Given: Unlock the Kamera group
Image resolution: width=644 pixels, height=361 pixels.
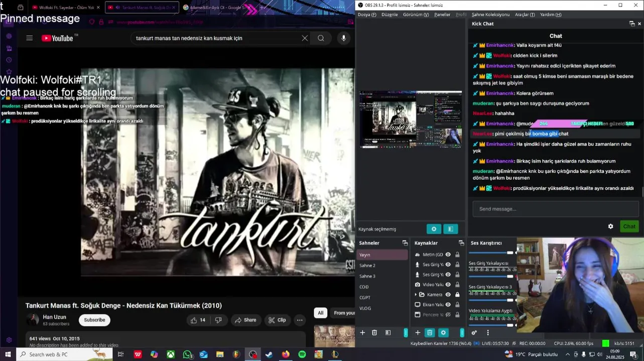Looking at the screenshot, I should tap(457, 295).
